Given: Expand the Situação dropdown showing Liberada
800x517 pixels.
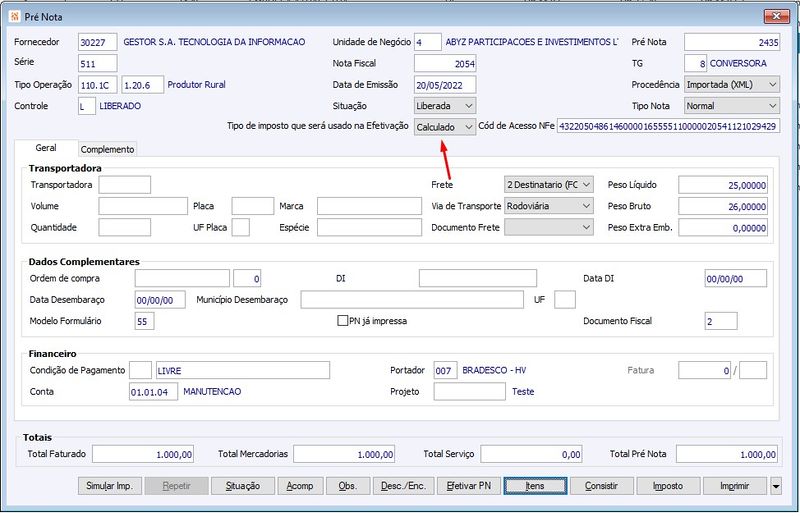Looking at the screenshot, I should pyautogui.click(x=445, y=106).
